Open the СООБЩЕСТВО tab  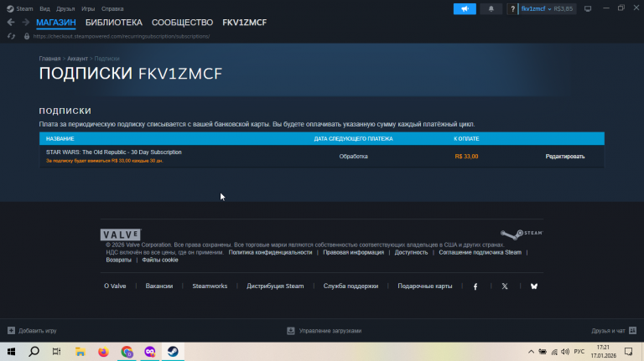(x=182, y=23)
